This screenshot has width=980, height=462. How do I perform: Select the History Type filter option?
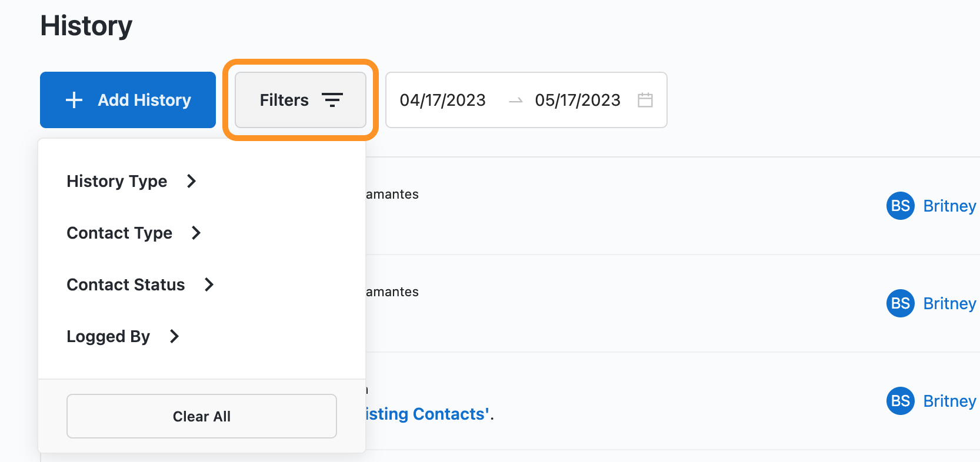coord(117,181)
